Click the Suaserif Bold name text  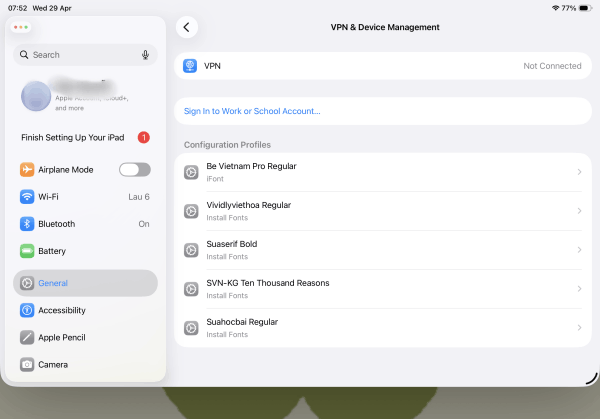coord(232,244)
